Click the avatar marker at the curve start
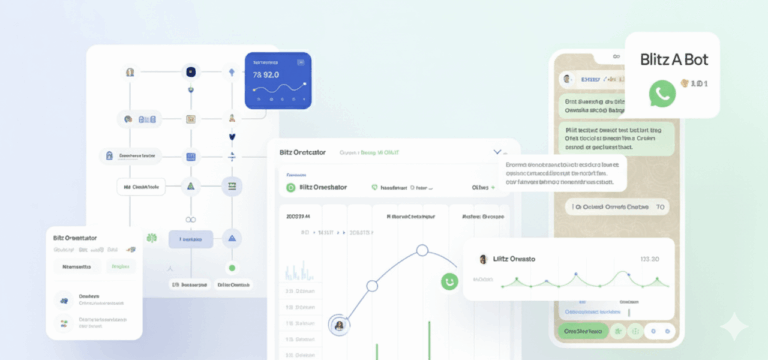This screenshot has width=768, height=360. click(339, 325)
